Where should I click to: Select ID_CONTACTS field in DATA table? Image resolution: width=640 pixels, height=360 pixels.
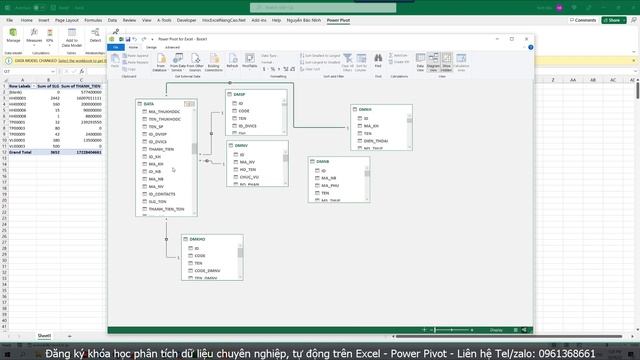(162, 194)
